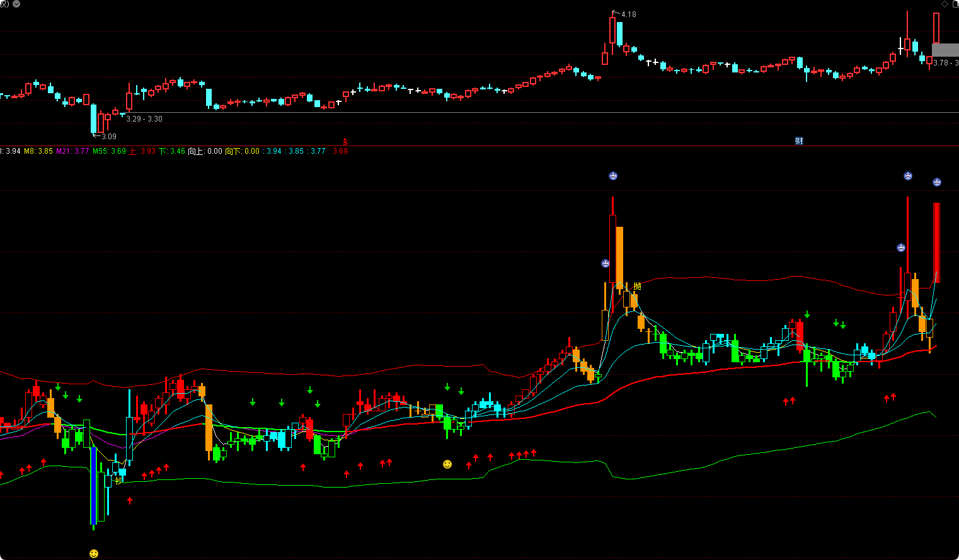Click the red S marker below the candlesticks
Image resolution: width=959 pixels, height=560 pixels.
coord(345,142)
